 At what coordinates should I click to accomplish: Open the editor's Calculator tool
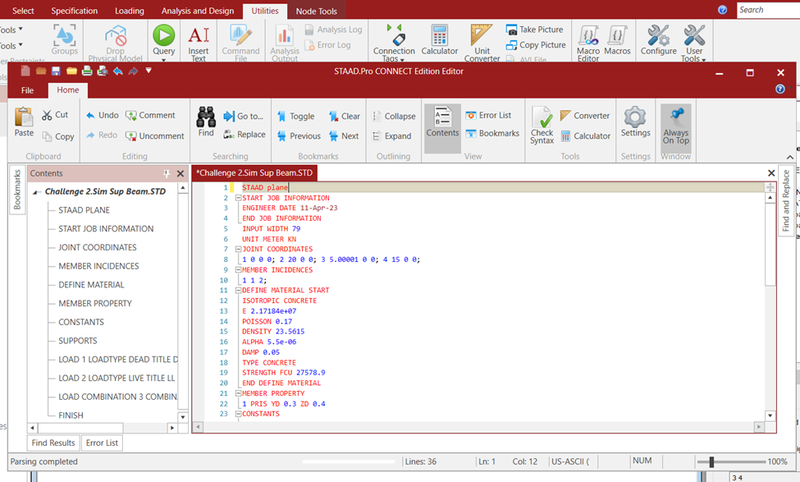[x=585, y=136]
